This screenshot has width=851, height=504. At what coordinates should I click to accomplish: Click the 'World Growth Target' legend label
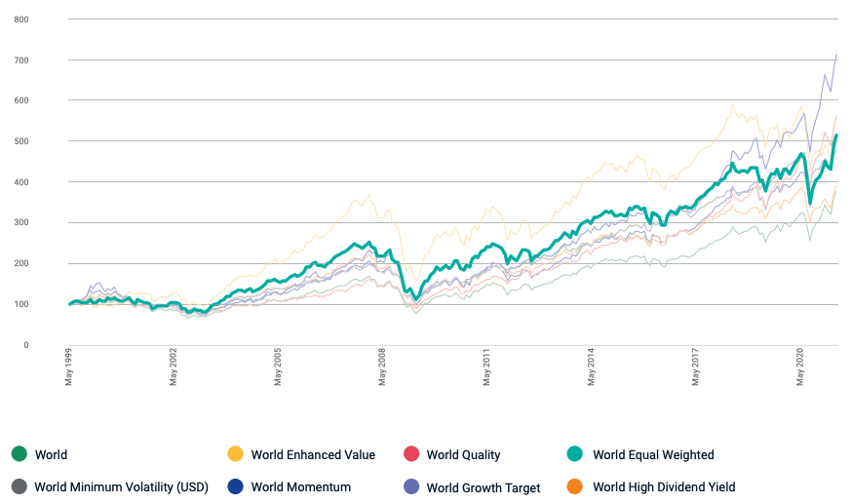[484, 487]
